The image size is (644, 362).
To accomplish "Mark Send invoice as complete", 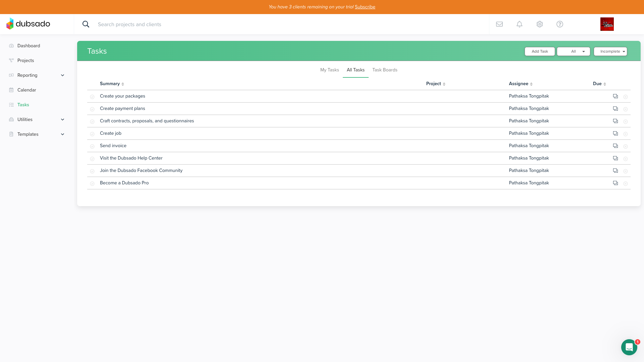I will coord(92,146).
